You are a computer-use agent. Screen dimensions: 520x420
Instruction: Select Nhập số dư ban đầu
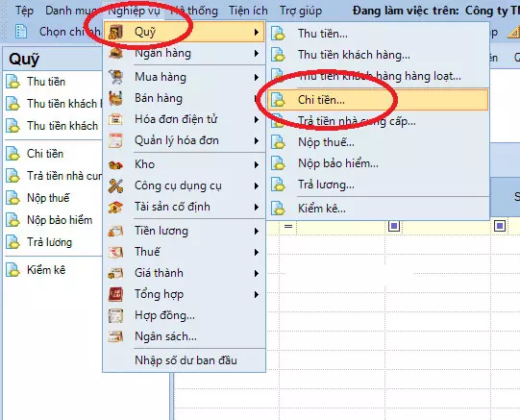click(184, 360)
